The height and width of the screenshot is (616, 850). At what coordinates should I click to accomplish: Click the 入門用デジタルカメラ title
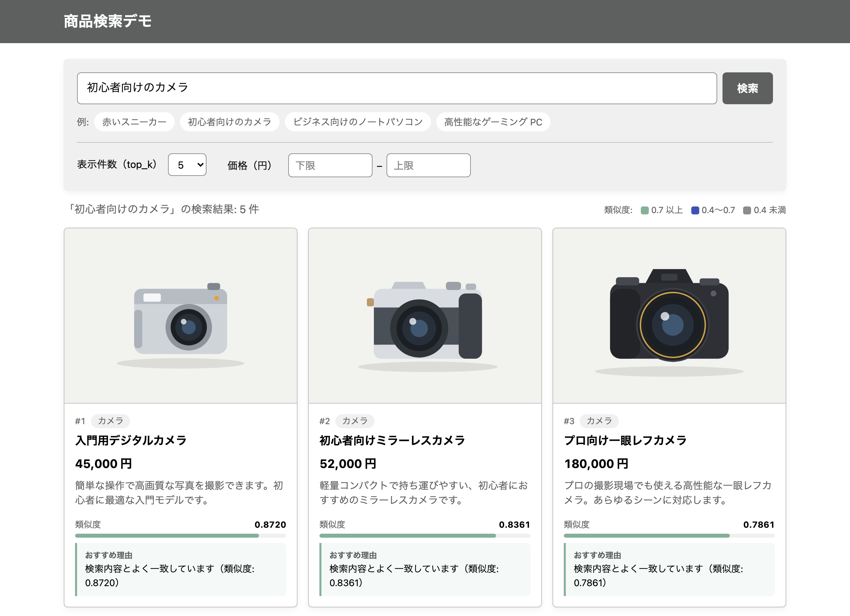pos(131,440)
